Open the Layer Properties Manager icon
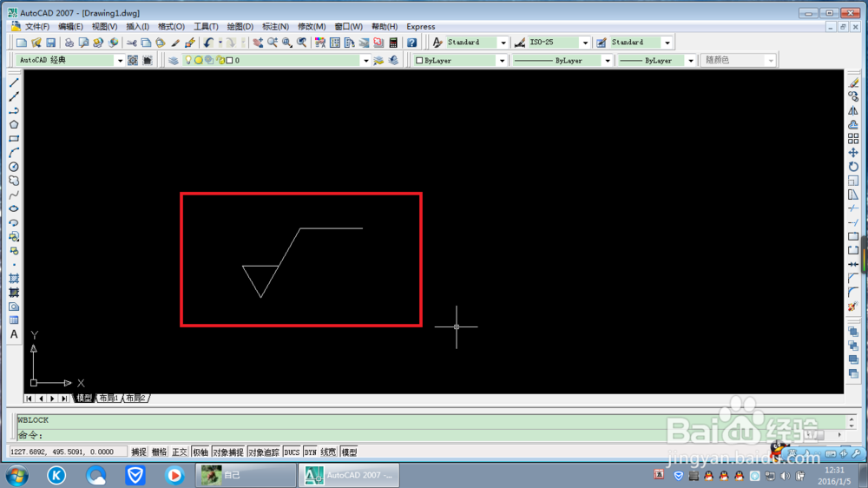This screenshot has height=488, width=868. click(x=174, y=61)
